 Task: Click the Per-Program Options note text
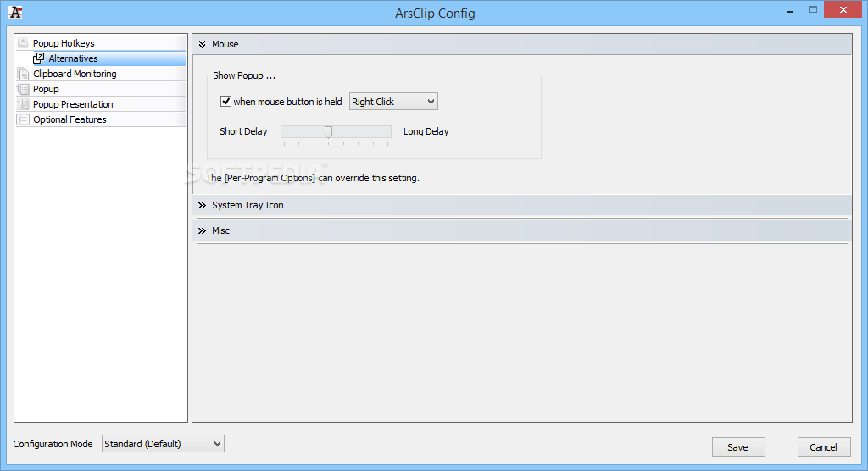click(x=313, y=178)
